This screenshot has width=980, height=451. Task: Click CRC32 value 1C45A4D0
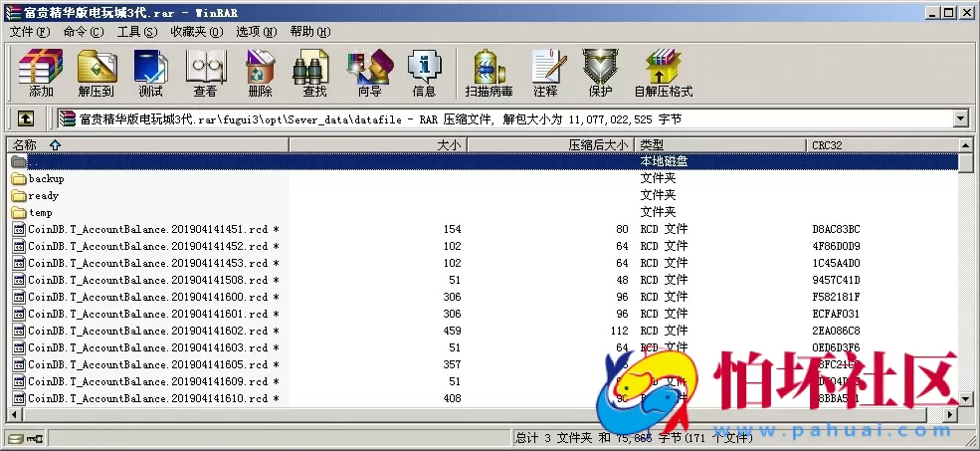(x=836, y=264)
